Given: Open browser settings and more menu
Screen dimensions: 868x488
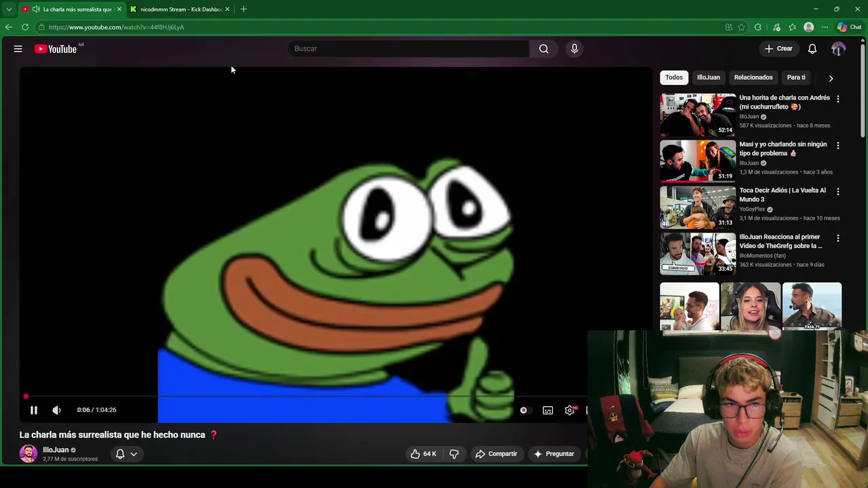Looking at the screenshot, I should tap(825, 27).
